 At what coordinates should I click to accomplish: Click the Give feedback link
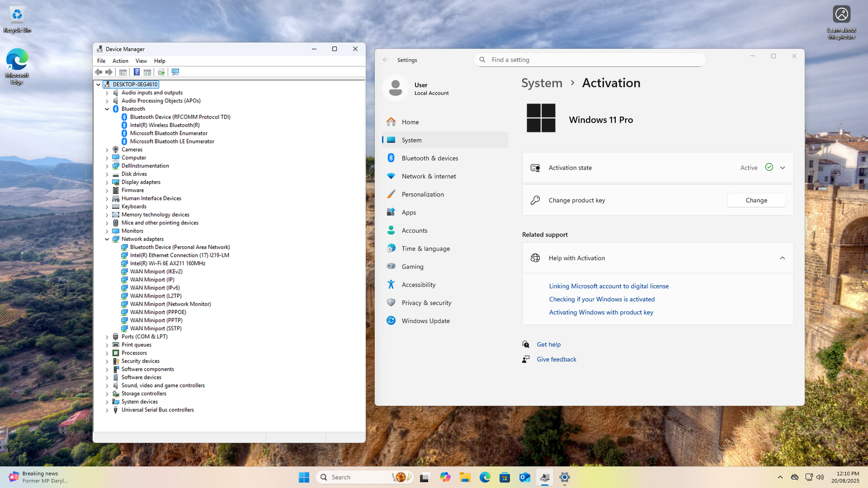point(557,359)
